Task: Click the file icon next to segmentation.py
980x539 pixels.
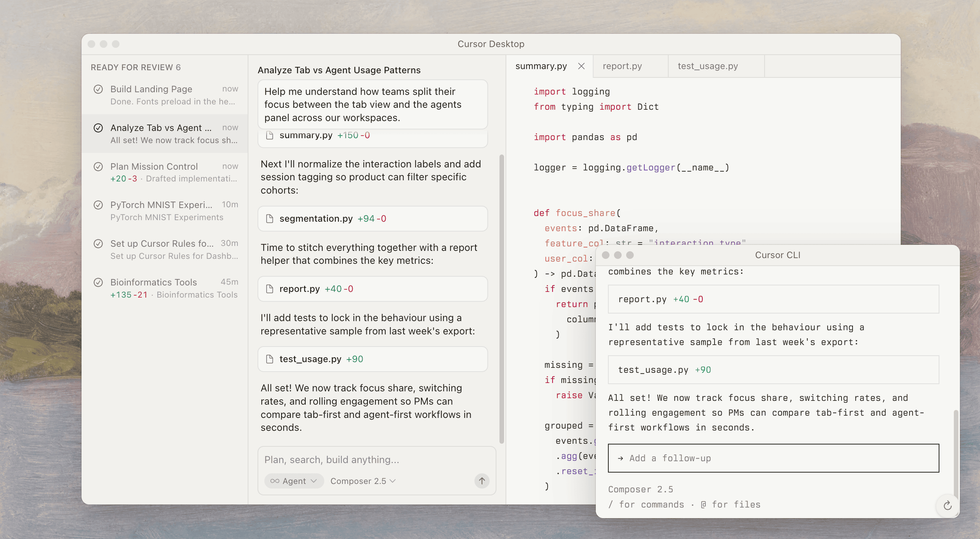Action: pos(270,219)
